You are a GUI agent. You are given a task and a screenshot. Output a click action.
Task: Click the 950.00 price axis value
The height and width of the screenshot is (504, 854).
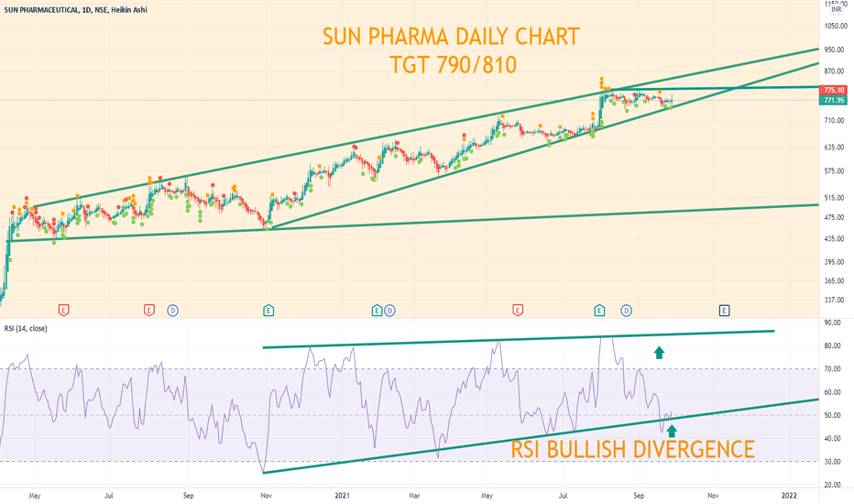point(834,49)
